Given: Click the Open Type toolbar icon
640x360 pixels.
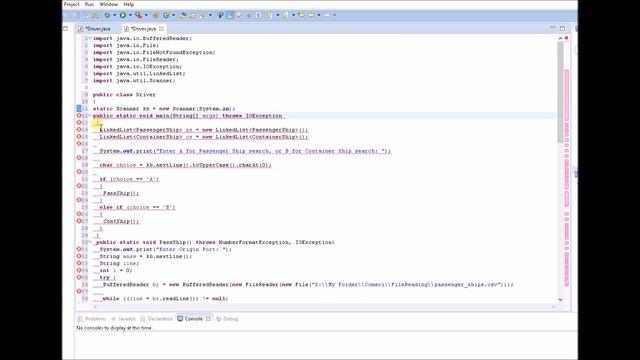Looking at the screenshot, I should pos(183,15).
